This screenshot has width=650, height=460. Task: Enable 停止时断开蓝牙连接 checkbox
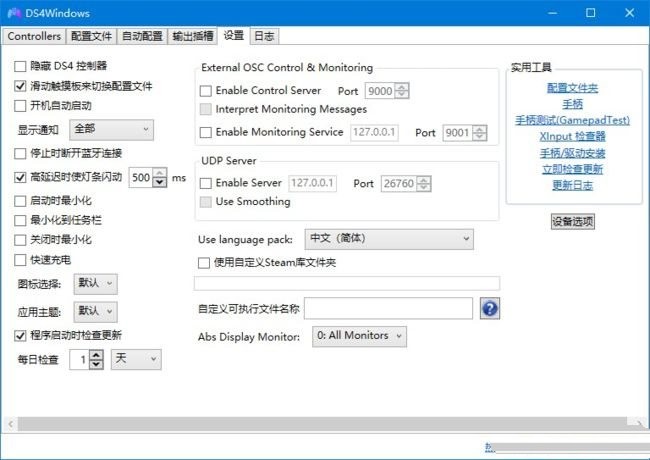[20, 154]
